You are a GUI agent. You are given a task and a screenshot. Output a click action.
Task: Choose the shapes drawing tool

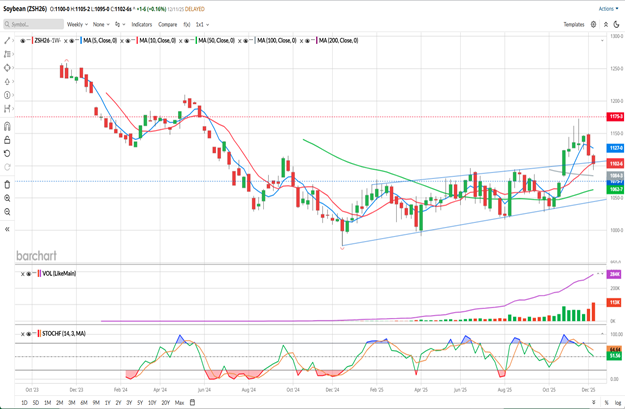[x=7, y=68]
